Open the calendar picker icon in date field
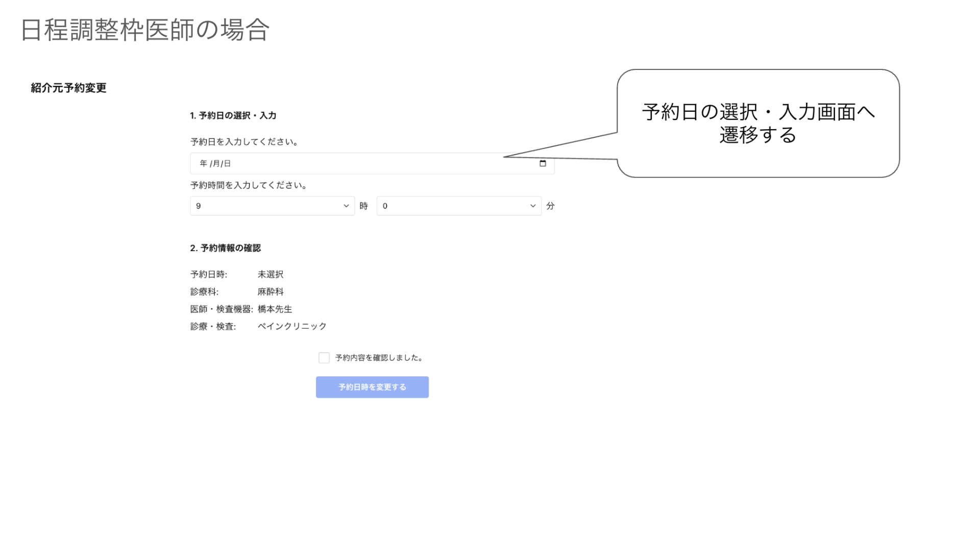 coord(543,163)
